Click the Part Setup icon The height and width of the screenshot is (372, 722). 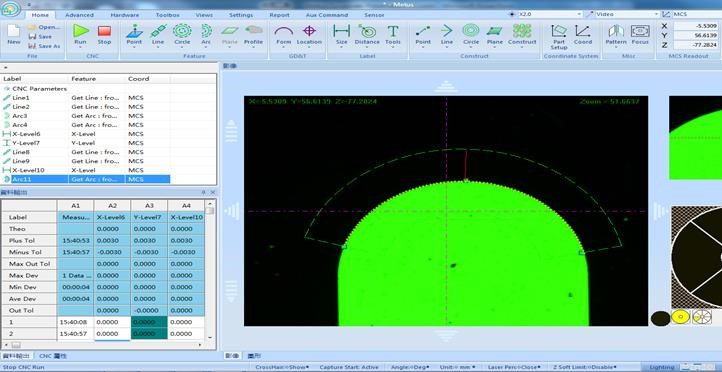559,36
